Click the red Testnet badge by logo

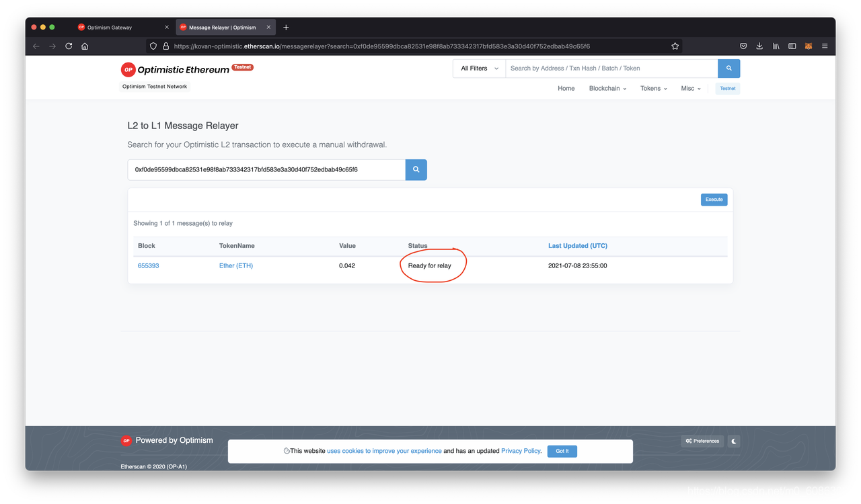[x=242, y=67]
